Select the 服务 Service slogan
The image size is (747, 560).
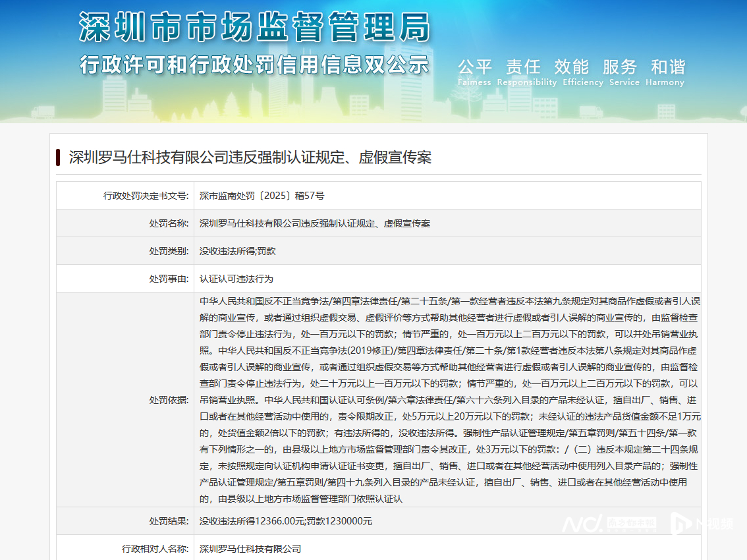click(620, 67)
